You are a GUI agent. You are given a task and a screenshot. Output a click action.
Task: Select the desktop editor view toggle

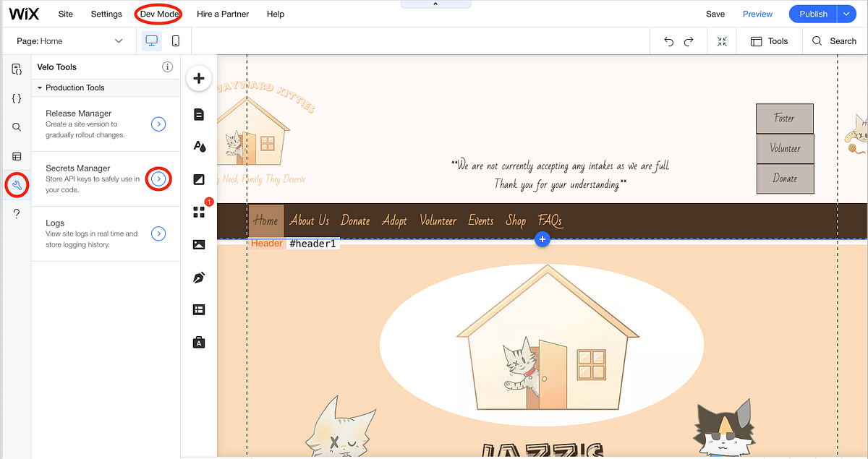pos(150,40)
